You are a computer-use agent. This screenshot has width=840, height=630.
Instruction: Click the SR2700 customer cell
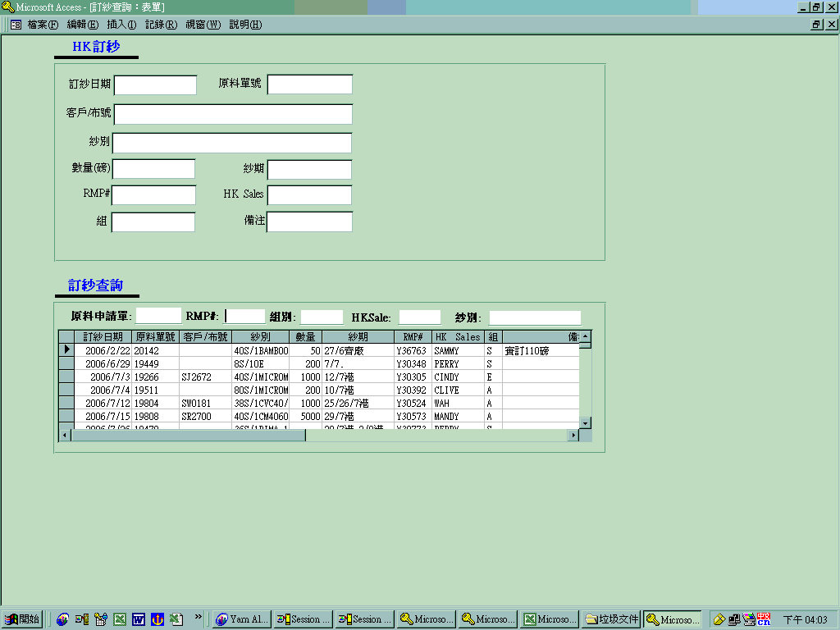pos(205,416)
